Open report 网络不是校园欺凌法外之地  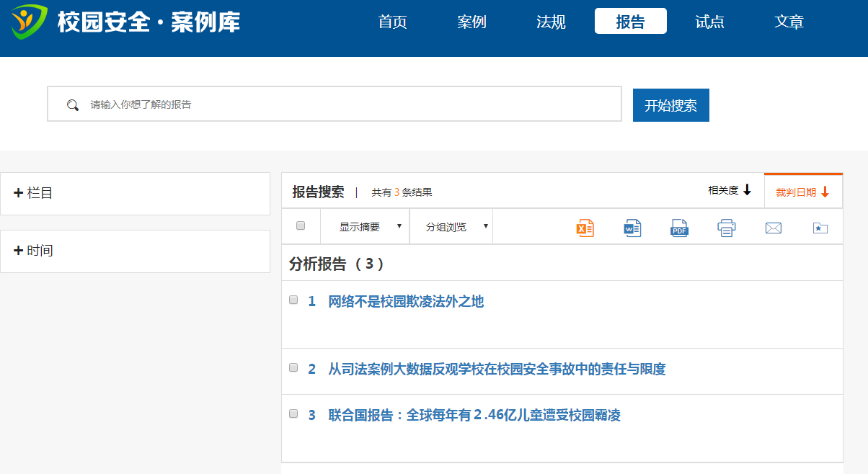point(406,302)
